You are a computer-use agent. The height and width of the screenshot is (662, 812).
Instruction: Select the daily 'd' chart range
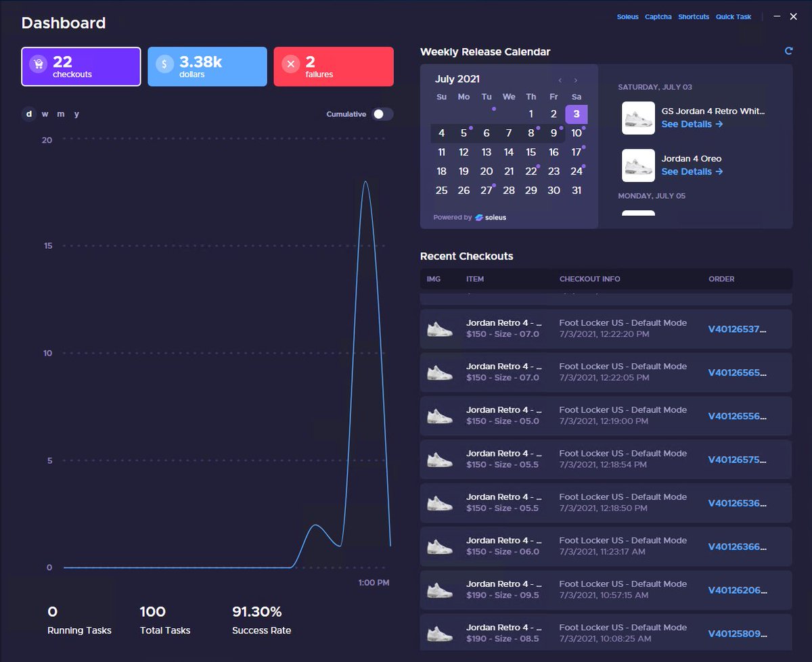pos(29,114)
